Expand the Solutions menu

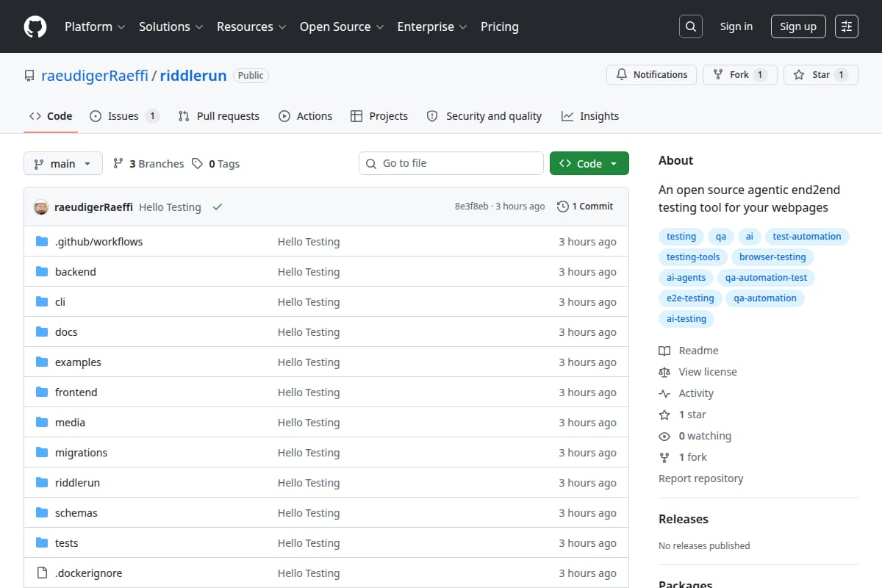(x=171, y=26)
